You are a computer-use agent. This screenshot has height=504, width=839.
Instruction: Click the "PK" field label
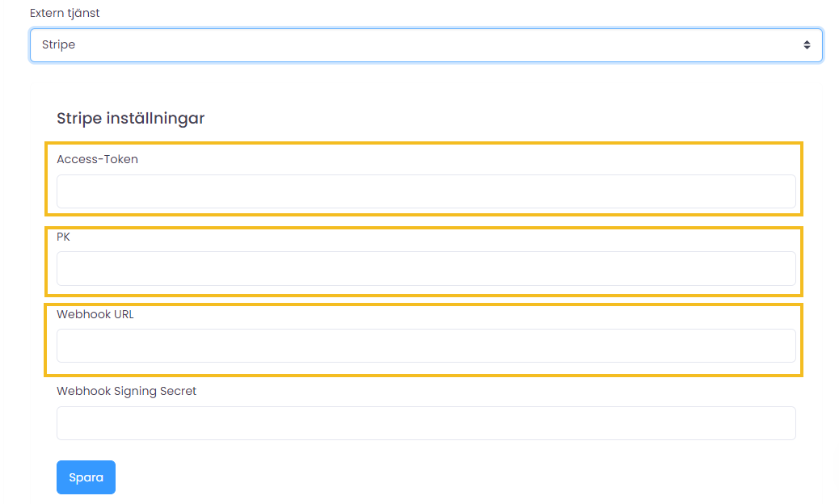[x=63, y=237]
